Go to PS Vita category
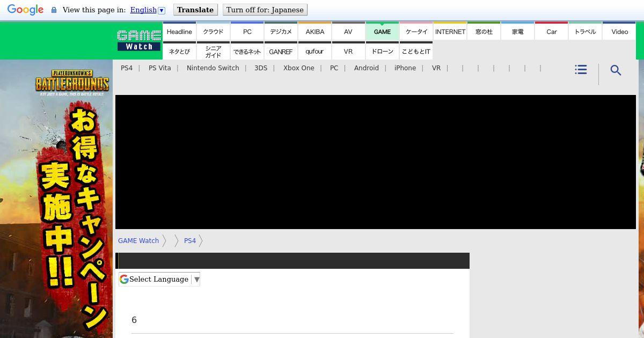 160,68
